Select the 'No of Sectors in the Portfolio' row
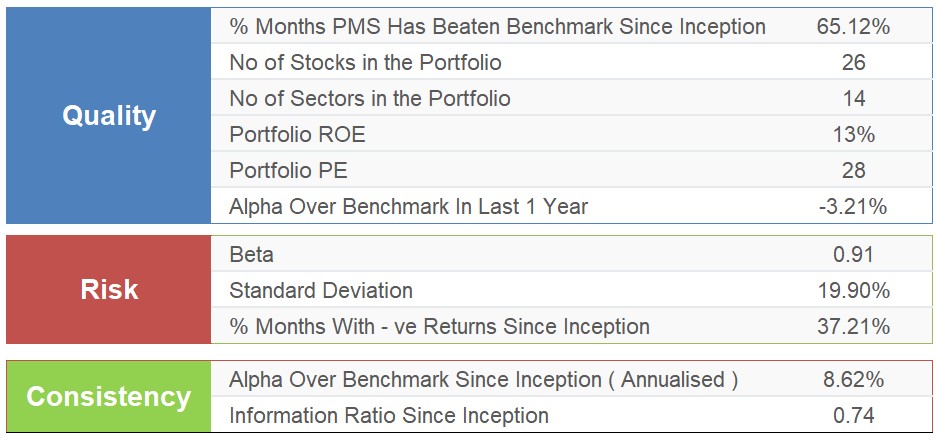Viewport: 937px width, 438px height. [x=572, y=97]
